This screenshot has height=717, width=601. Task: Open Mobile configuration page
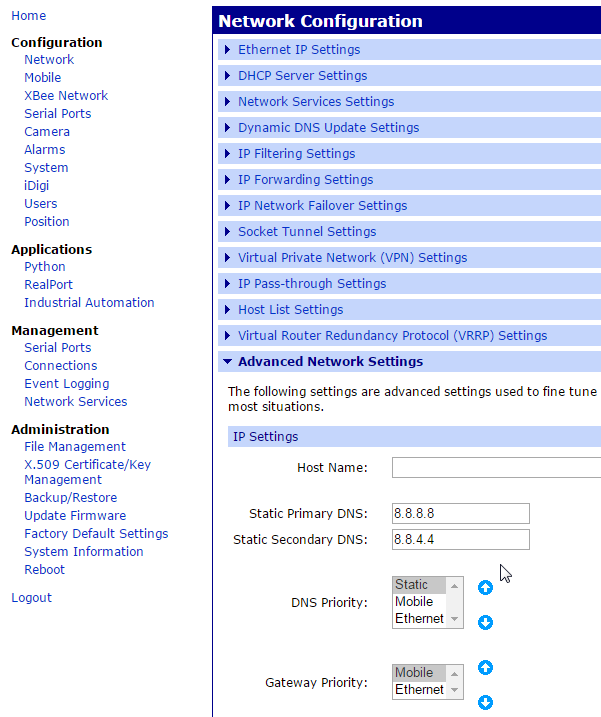[43, 78]
